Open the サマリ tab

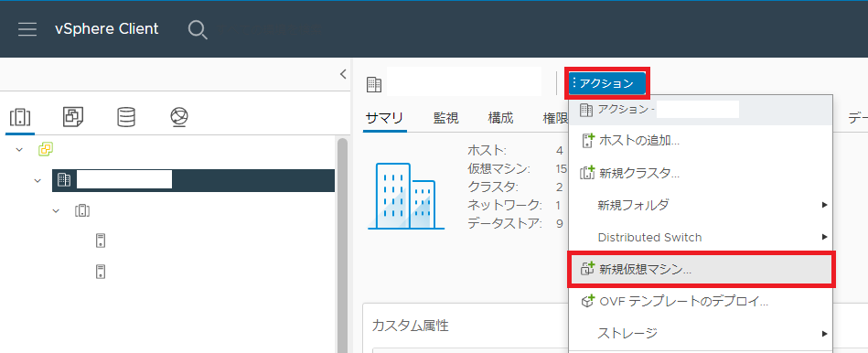385,118
